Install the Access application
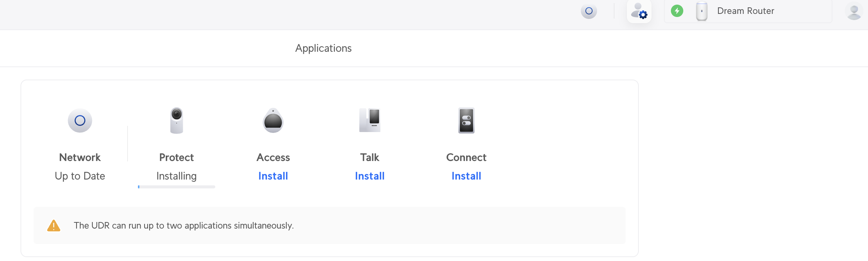The width and height of the screenshot is (868, 261). (x=273, y=176)
